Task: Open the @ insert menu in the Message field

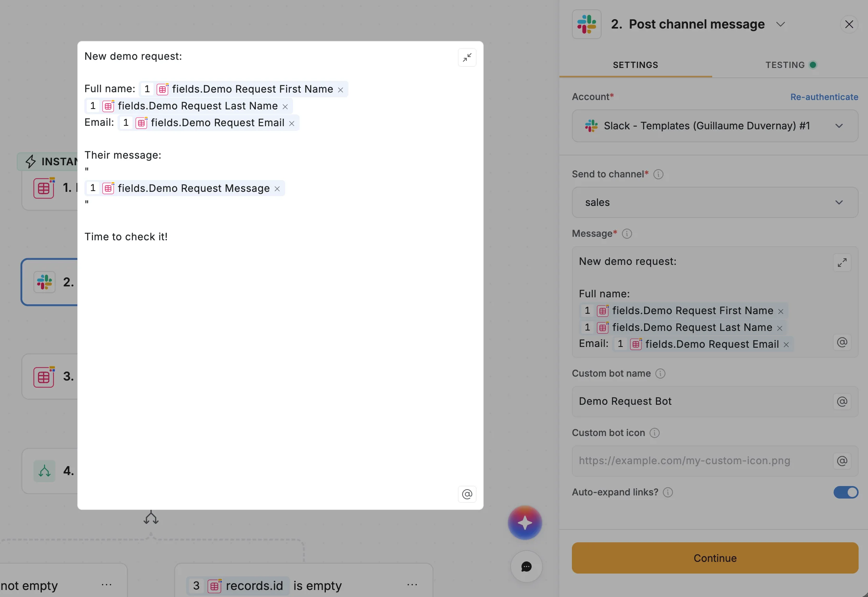Action: click(x=842, y=343)
